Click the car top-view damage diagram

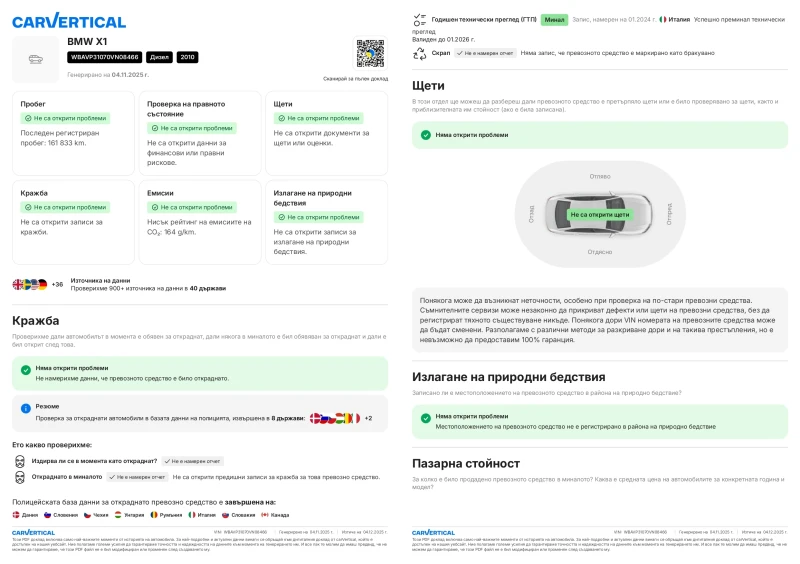[599, 213]
